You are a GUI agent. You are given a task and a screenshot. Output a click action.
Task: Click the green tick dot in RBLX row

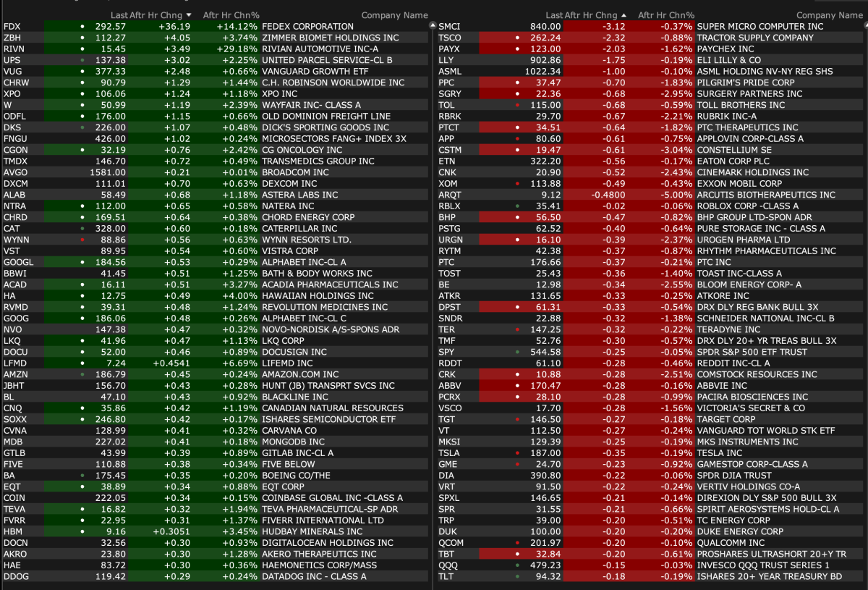point(518,206)
